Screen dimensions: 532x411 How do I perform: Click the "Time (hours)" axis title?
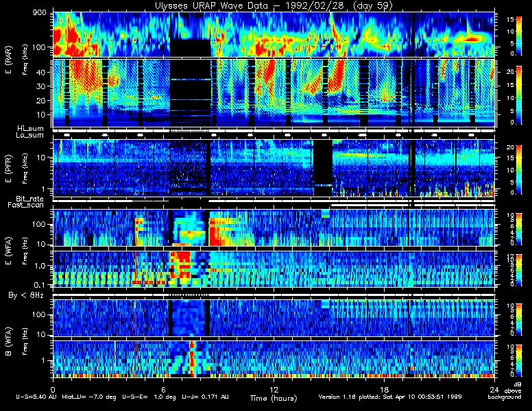274,399
